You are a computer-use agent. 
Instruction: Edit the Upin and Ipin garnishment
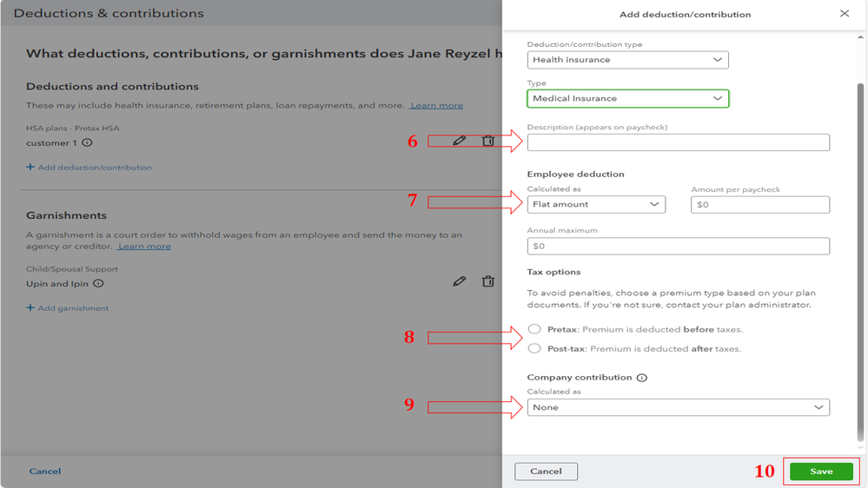(460, 281)
